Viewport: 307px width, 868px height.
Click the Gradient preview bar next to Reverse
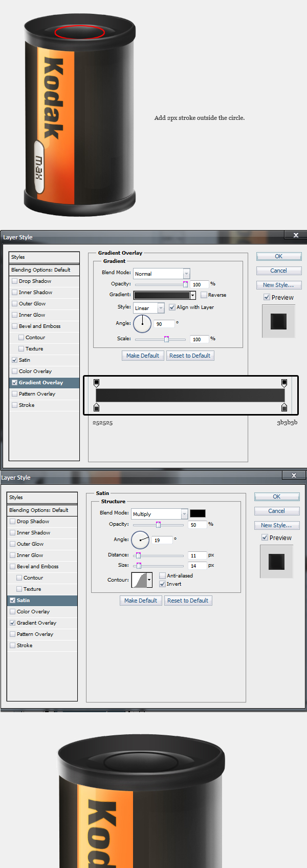[162, 295]
